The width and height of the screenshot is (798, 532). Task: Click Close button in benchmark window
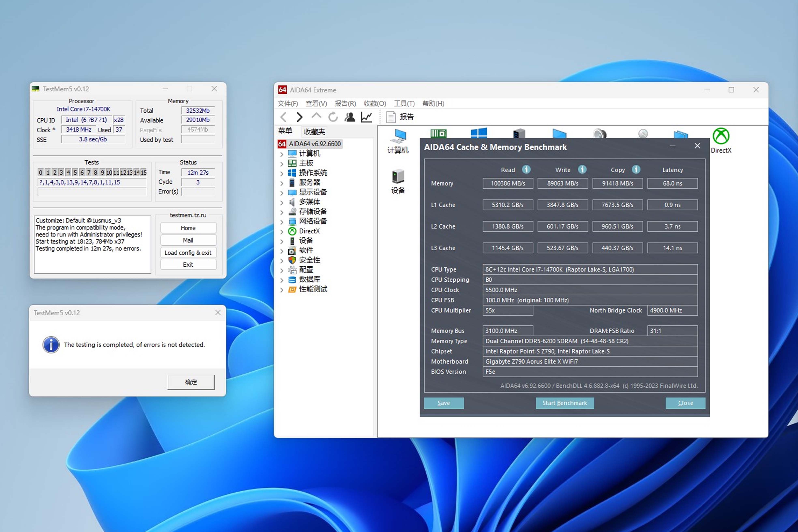pyautogui.click(x=685, y=403)
